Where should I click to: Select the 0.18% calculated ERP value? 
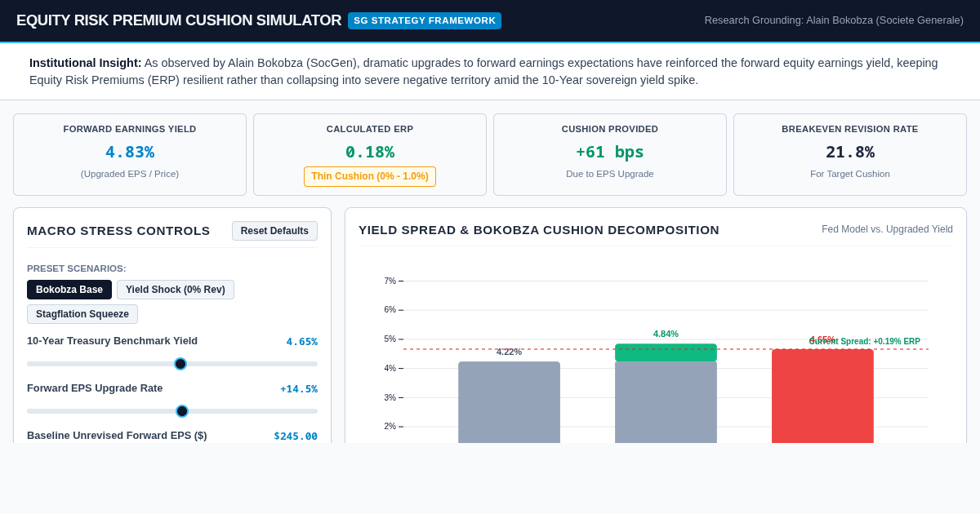(x=370, y=152)
